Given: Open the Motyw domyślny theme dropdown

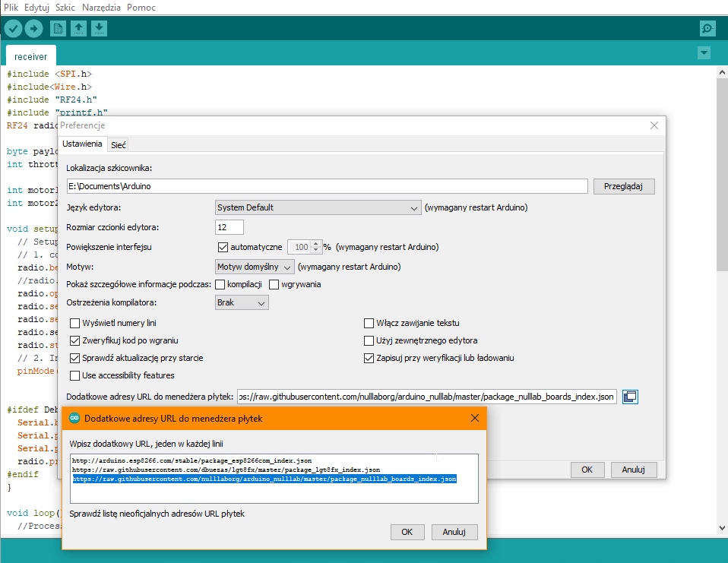Looking at the screenshot, I should click(255, 267).
